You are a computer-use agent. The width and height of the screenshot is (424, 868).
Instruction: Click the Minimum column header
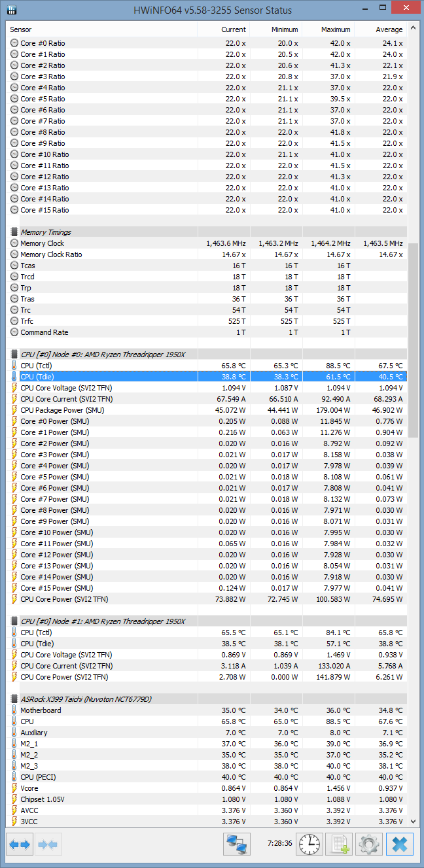coord(275,29)
